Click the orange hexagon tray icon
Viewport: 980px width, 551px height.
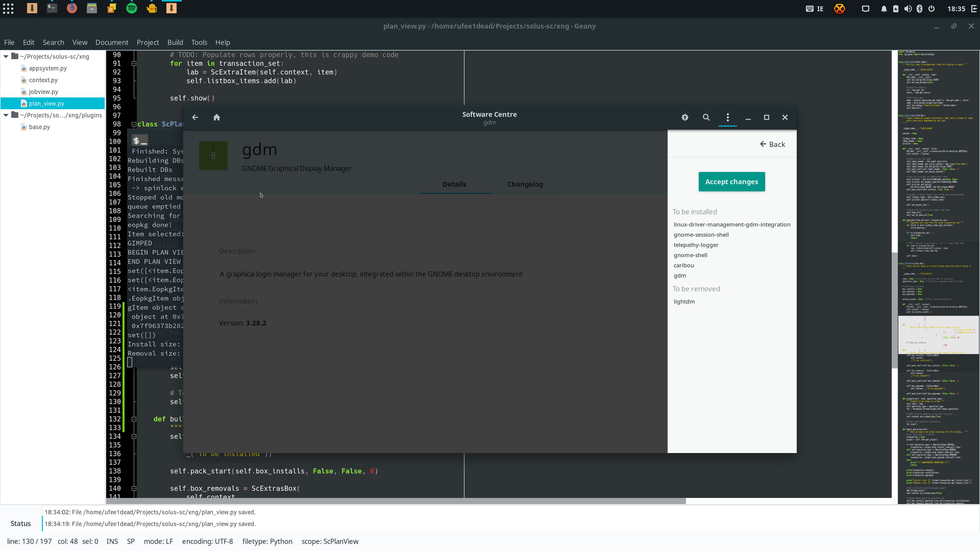pos(839,8)
